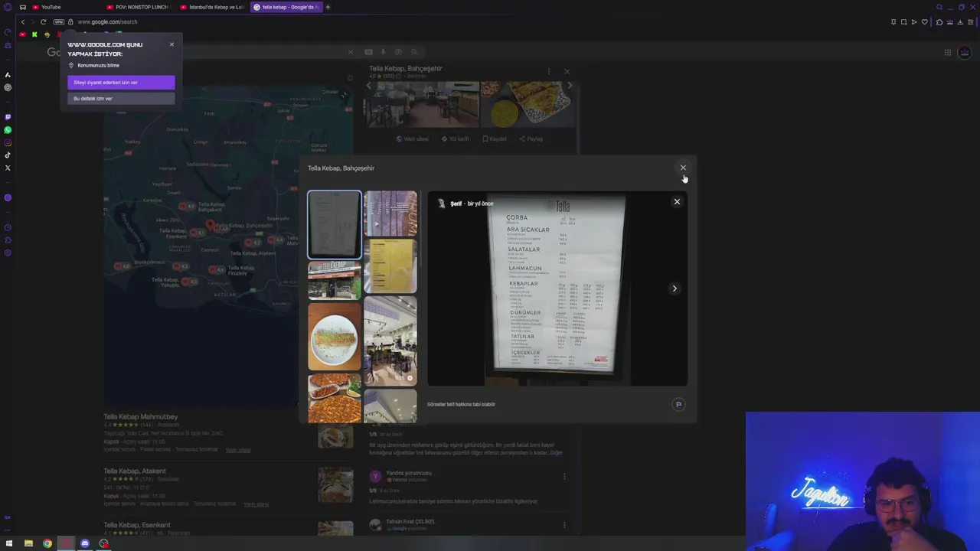The width and height of the screenshot is (980, 551).
Task: Open Twitch in the sidebar
Action: [x=8, y=117]
